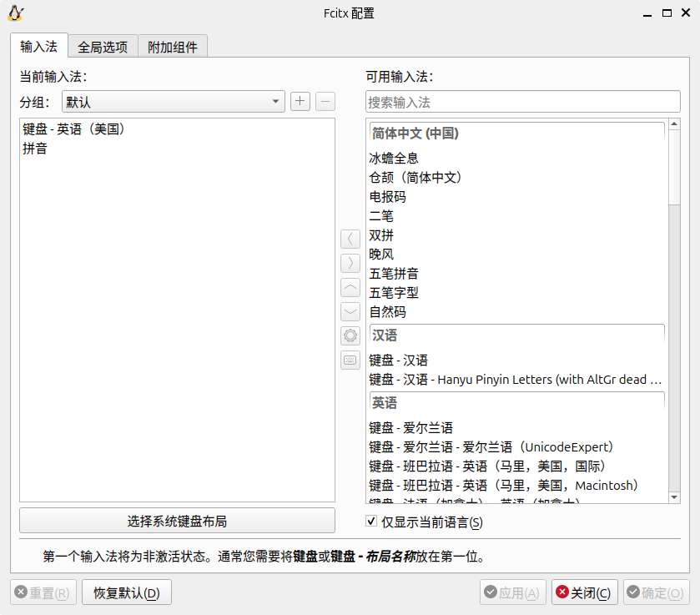Image resolution: width=700 pixels, height=615 pixels.
Task: Open the 分组 默认 dropdown
Action: pos(174,102)
